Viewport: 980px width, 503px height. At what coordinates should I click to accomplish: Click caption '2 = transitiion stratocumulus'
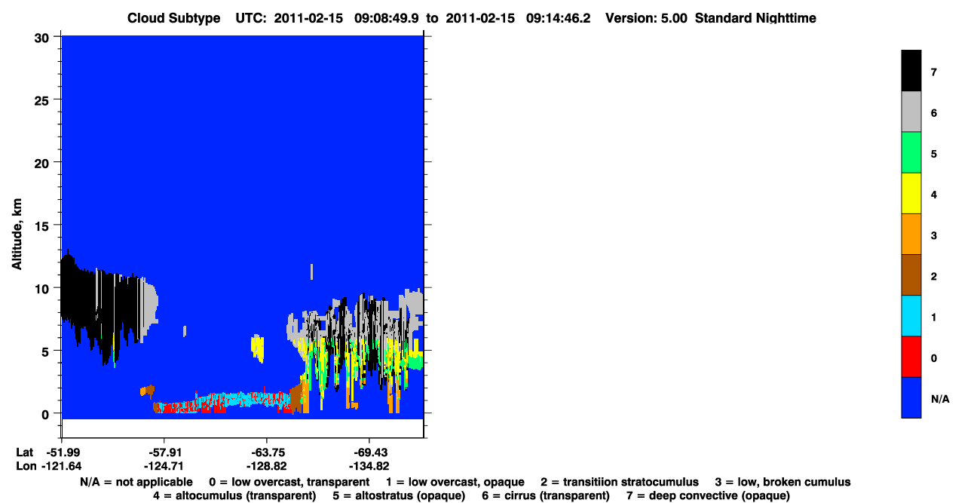click(x=620, y=482)
